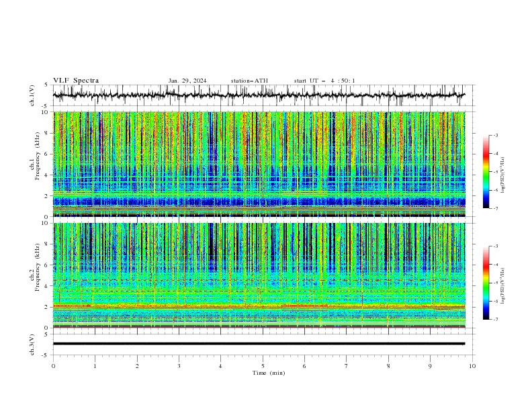Image resolution: width=532 pixels, height=411 pixels.
Task: Click the ch.2 "Frequency (kHz)" axis title
Action: click(x=38, y=267)
